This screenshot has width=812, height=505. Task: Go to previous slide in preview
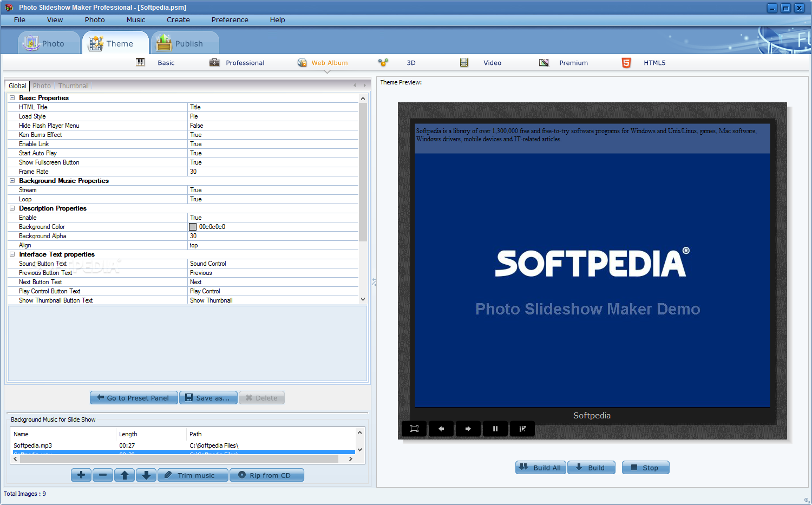pos(441,429)
